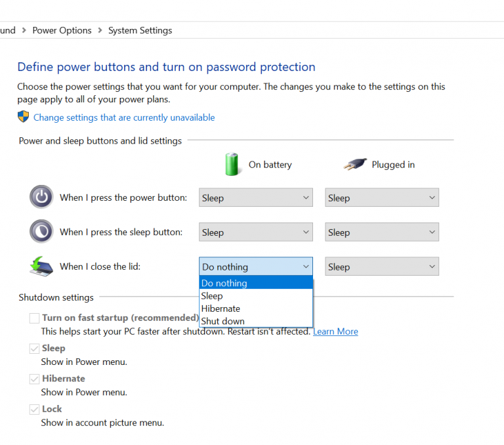Open close lid Plugged in dropdown

[381, 266]
